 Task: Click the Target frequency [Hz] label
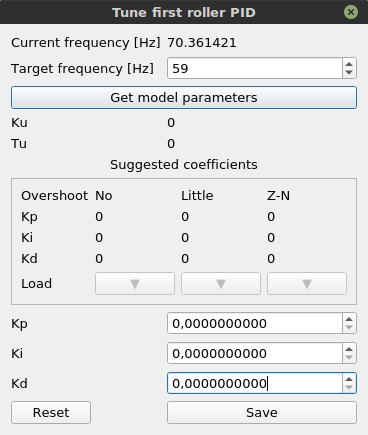coord(82,69)
